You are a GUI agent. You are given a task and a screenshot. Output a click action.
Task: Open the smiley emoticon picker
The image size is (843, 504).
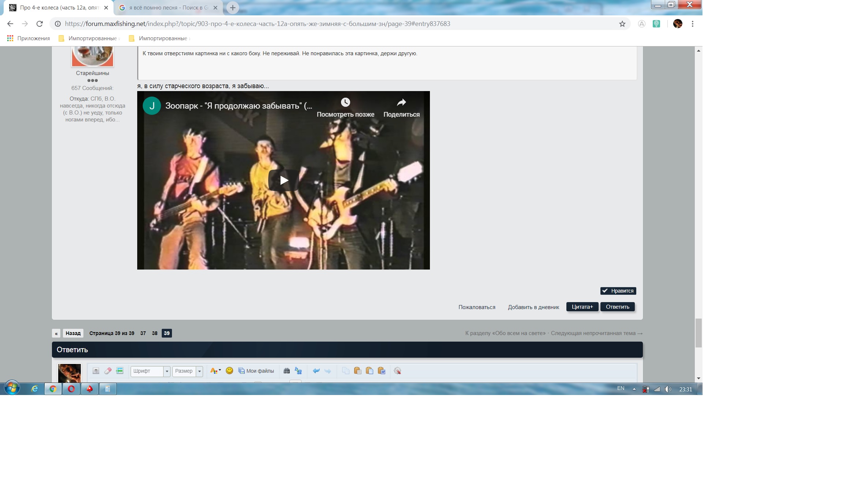tap(229, 371)
